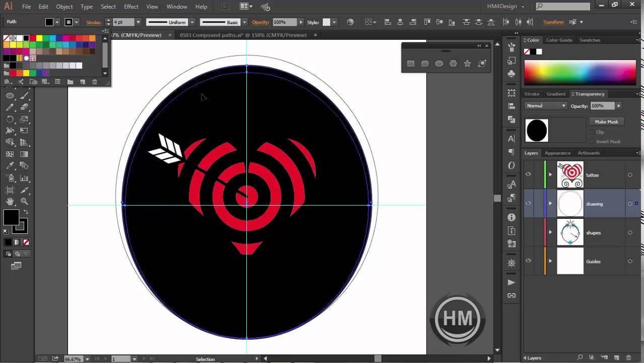
Task: Select the Eyedropper tool
Action: pos(10,166)
